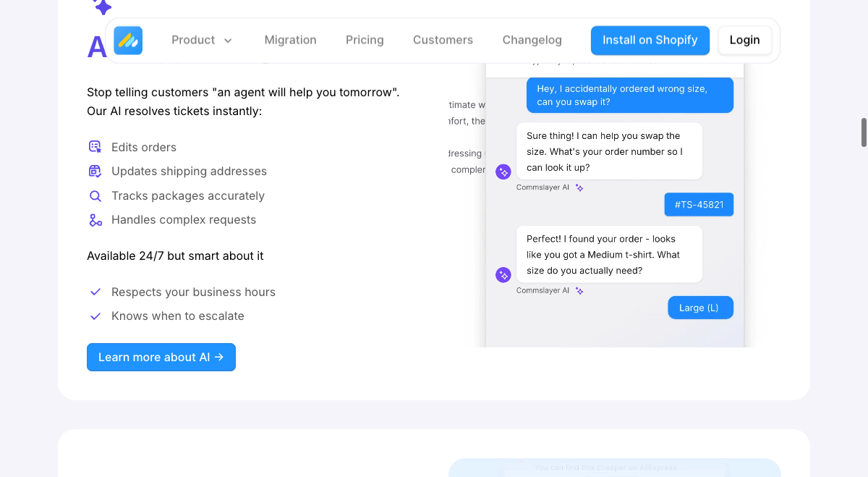Open the Product dropdown
The width and height of the screenshot is (868, 477).
pos(201,40)
